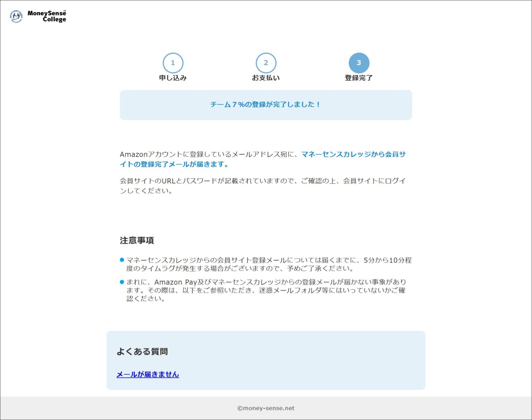Click the 申し込み step label
This screenshot has height=420, width=532.
coord(173,78)
